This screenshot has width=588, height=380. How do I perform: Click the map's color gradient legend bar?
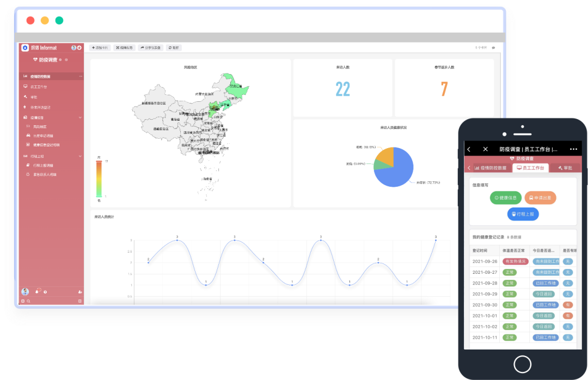pyautogui.click(x=99, y=179)
